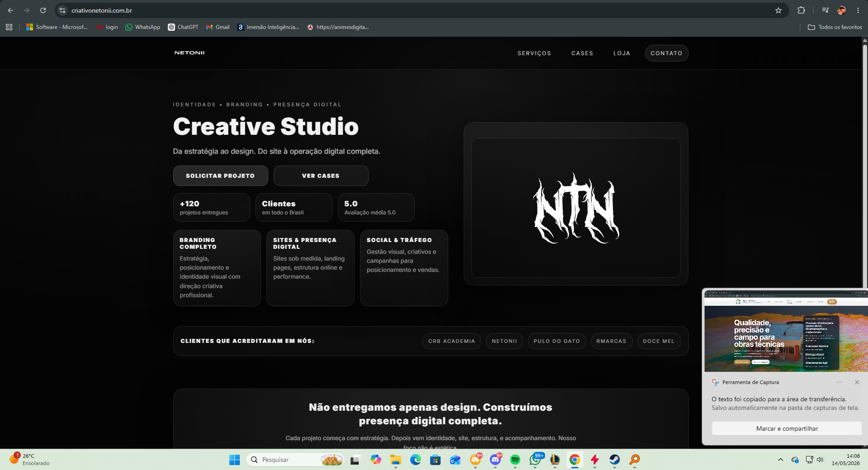Open site information icon in address bar
The height and width of the screenshot is (470, 868).
coord(63,10)
